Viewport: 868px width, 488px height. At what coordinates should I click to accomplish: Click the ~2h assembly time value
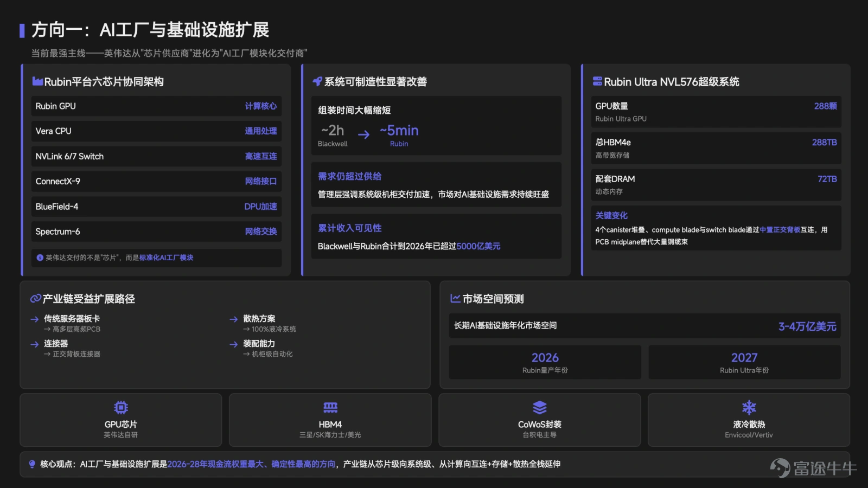pos(333,130)
